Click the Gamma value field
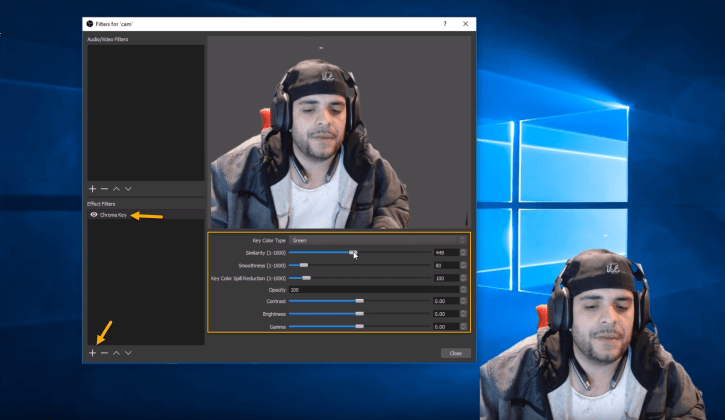725x420 pixels. [444, 326]
